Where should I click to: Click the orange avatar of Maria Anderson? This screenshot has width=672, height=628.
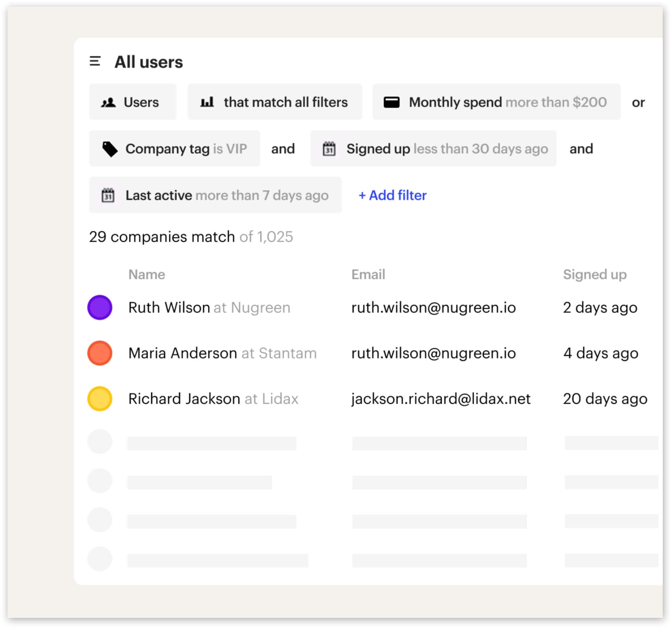click(x=100, y=353)
